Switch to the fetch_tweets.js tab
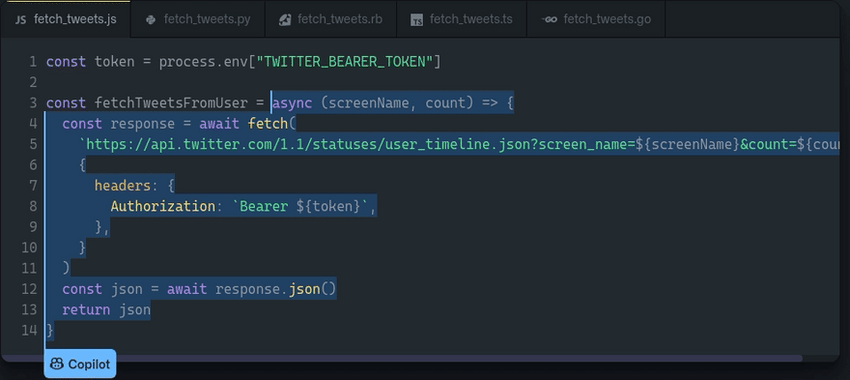 click(x=66, y=20)
